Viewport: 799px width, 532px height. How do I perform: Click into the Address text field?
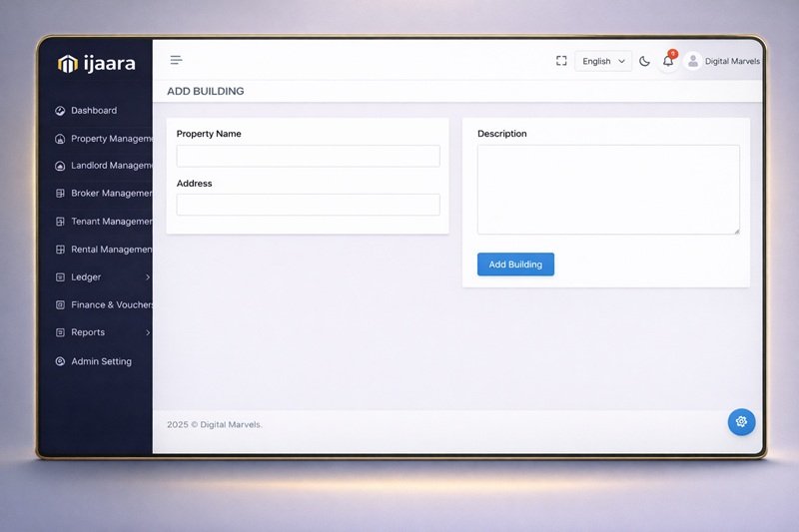[x=308, y=205]
